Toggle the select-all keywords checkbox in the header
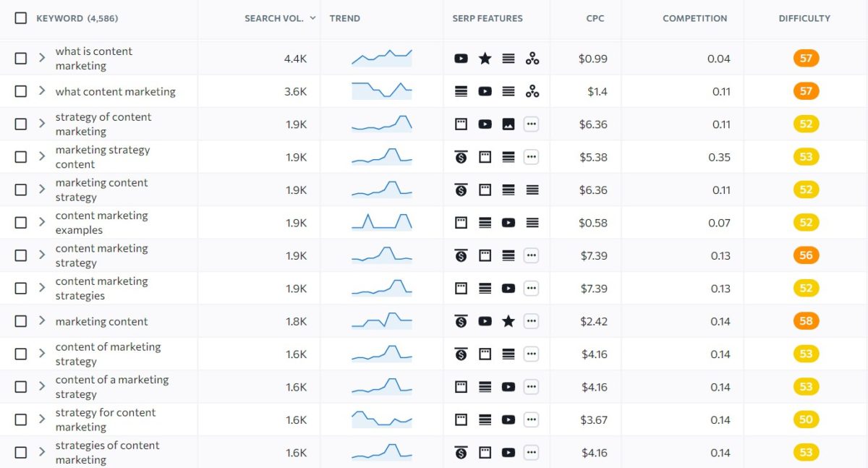868x468 pixels. [20, 17]
